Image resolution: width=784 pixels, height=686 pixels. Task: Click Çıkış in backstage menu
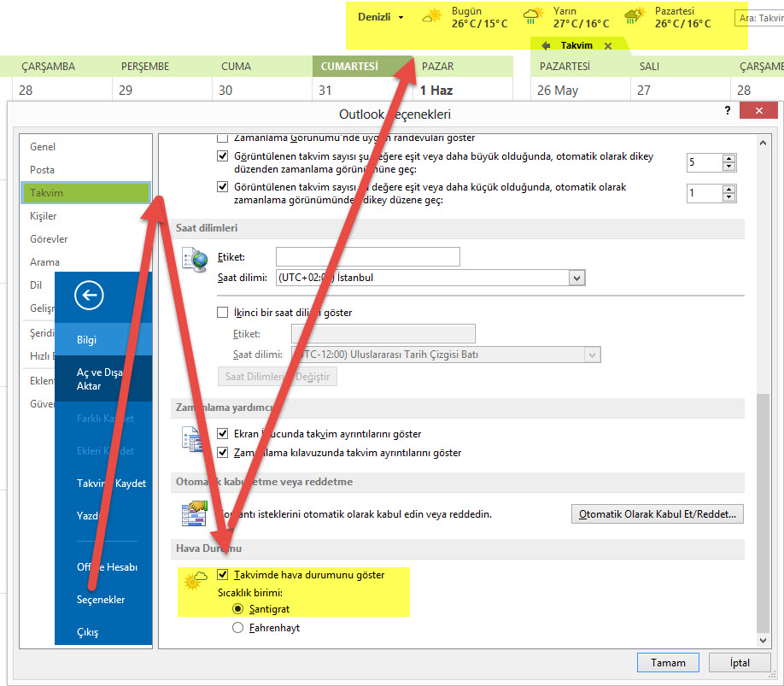point(103,632)
